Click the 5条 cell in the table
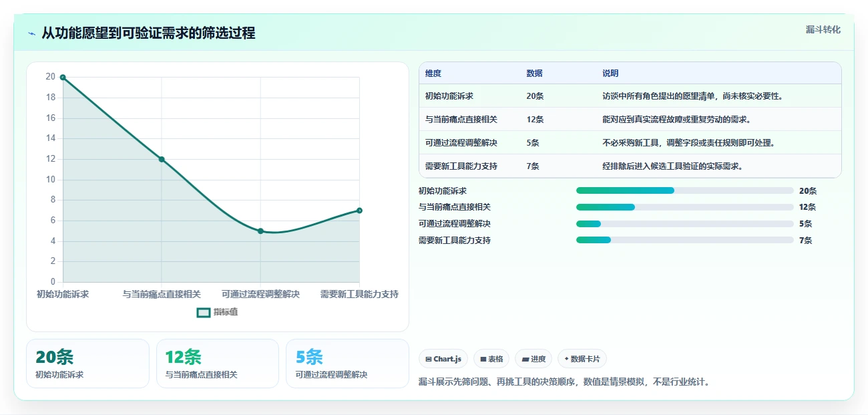Image resolution: width=868 pixels, height=415 pixels. point(533,143)
